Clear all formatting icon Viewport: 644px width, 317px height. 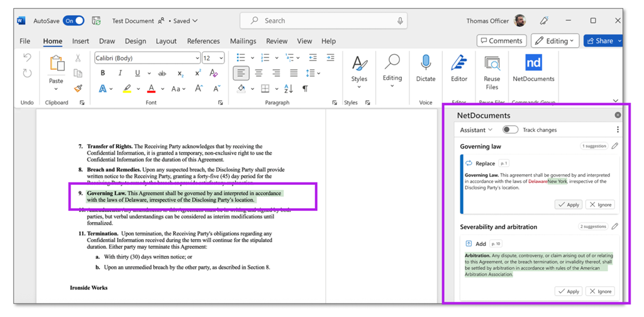[x=214, y=73]
